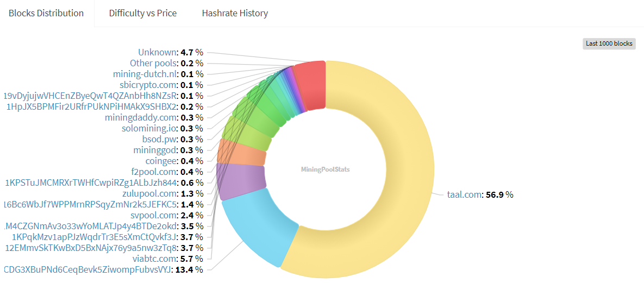
Task: Open the coingee pool link
Action: (161, 161)
